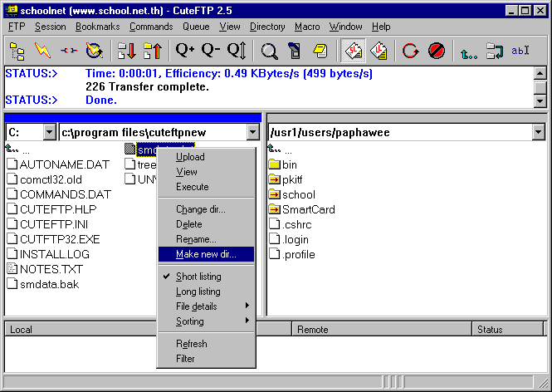Click the Change directory folder toolbar icon
Viewport: 552px width, 392px height.
[x=495, y=51]
